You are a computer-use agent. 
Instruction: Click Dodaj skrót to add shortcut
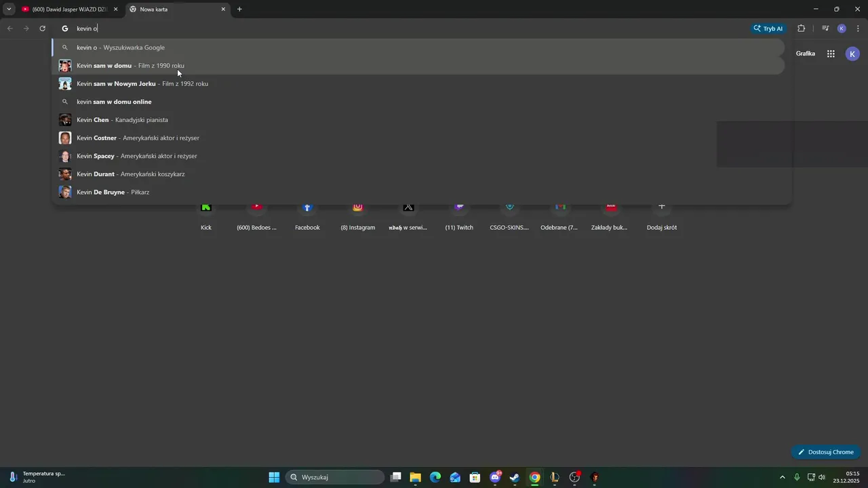(662, 217)
